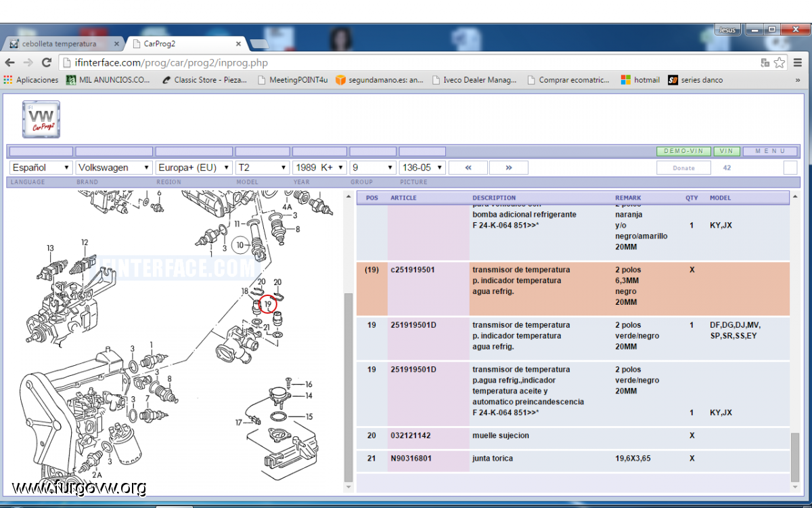The image size is (812, 508).
Task: Open the MeetingPOINT4u bookmark
Action: coord(292,80)
